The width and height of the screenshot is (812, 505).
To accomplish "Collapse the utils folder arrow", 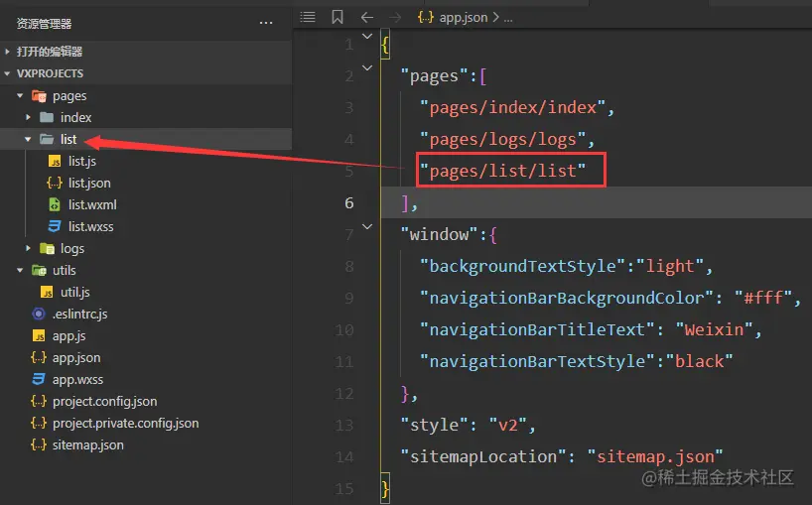I will (x=20, y=270).
